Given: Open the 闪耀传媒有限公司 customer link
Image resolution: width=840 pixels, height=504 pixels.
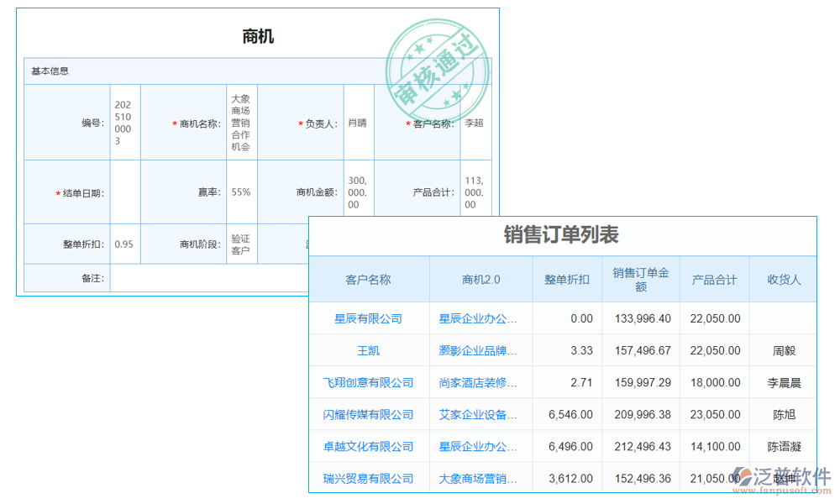Looking at the screenshot, I should coord(368,414).
